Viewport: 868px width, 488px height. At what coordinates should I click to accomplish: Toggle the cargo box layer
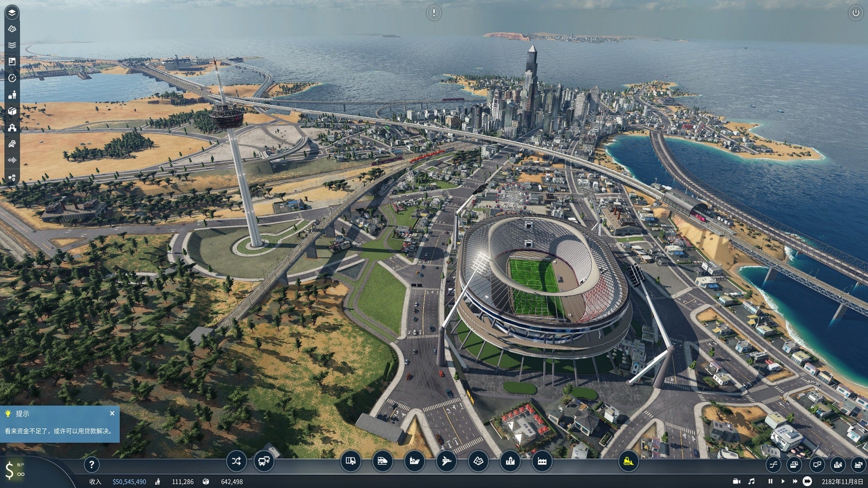(x=12, y=111)
